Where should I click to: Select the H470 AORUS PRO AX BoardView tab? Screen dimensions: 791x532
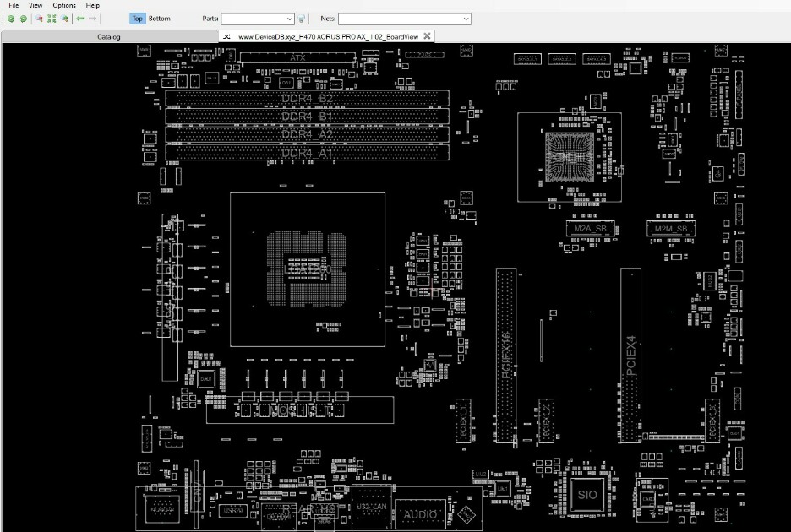(328, 37)
